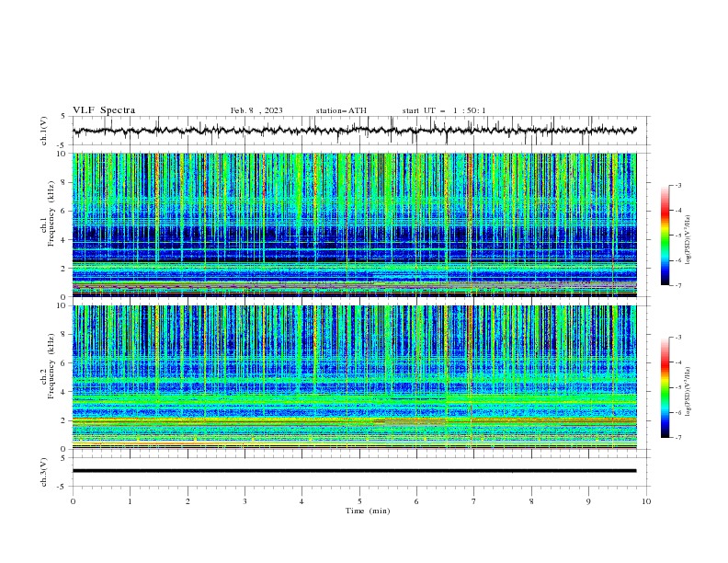Click the ch.1 voltage waveform trace
This screenshot has width=728, height=563.
[x=354, y=131]
